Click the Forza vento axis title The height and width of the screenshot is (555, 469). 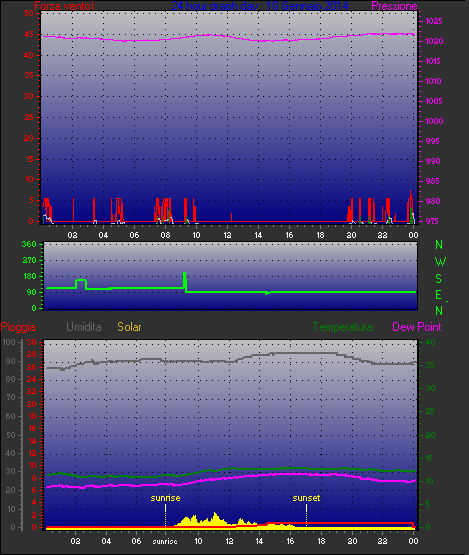pyautogui.click(x=64, y=6)
